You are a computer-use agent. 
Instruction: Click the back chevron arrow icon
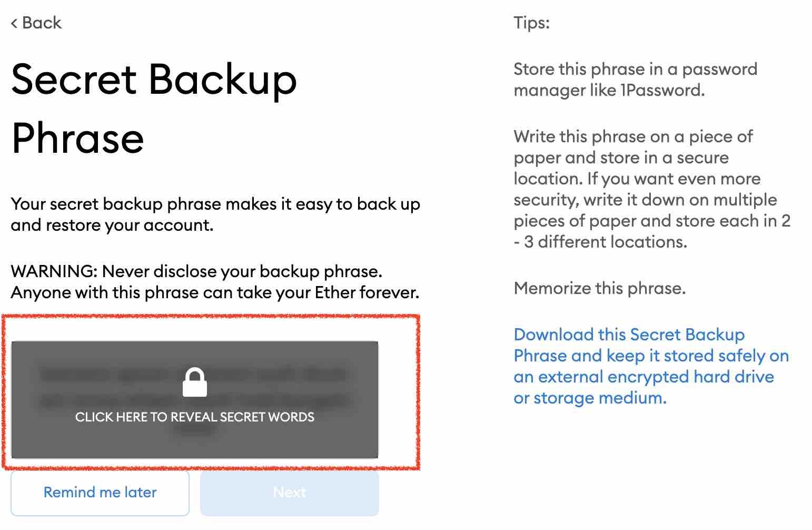tap(14, 23)
